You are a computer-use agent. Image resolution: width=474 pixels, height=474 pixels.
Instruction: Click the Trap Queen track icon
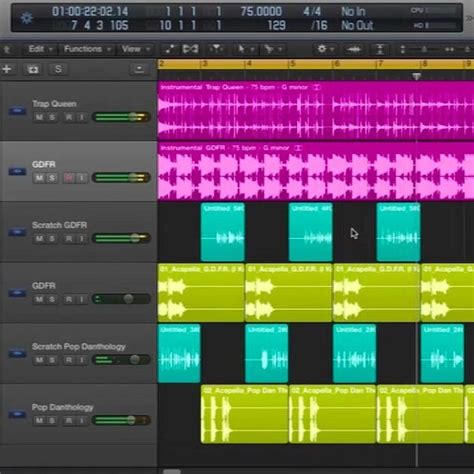click(x=17, y=110)
